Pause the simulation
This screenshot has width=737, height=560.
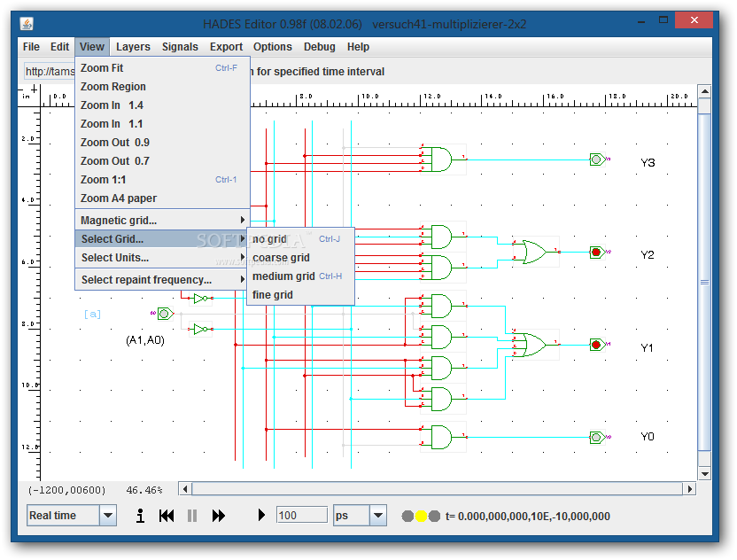point(191,516)
